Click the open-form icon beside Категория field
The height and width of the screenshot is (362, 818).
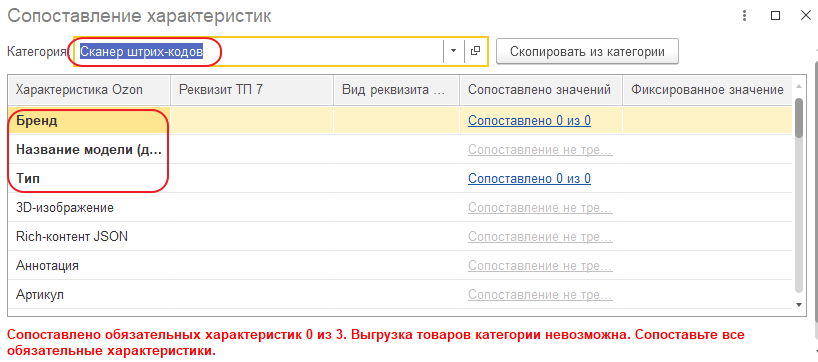click(x=475, y=51)
